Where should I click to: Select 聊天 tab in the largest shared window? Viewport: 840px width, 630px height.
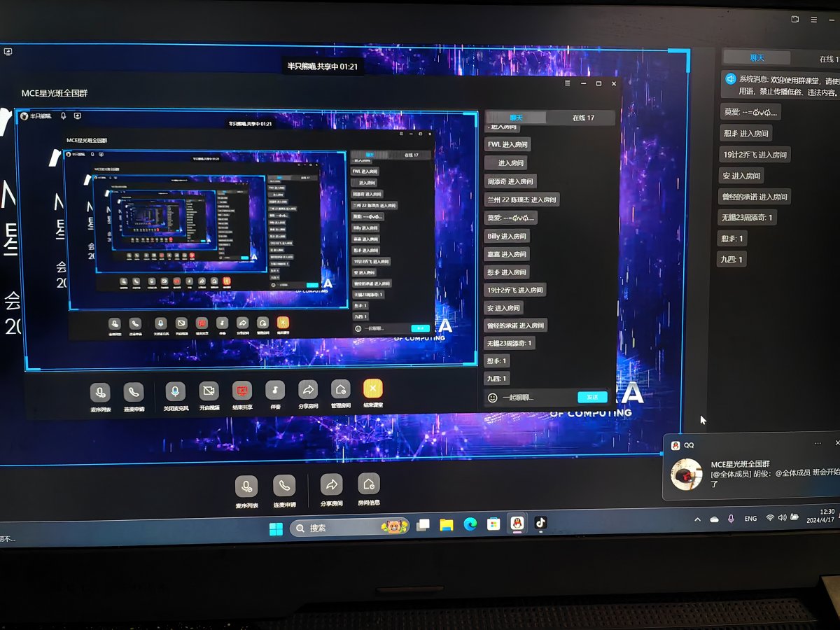point(516,118)
